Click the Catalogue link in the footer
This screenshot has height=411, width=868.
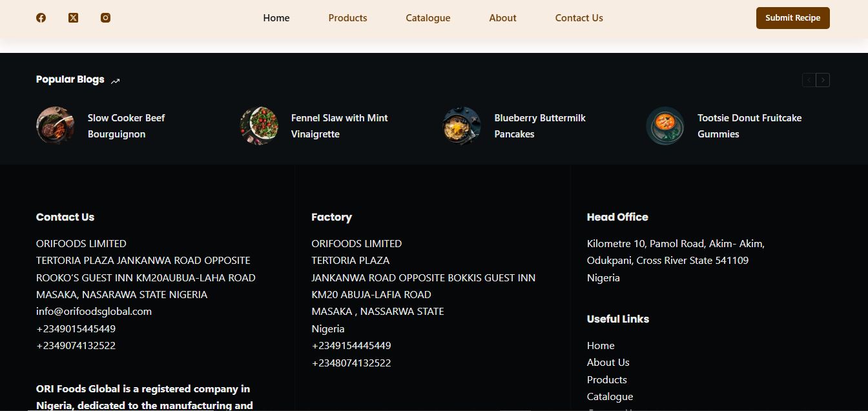(610, 396)
